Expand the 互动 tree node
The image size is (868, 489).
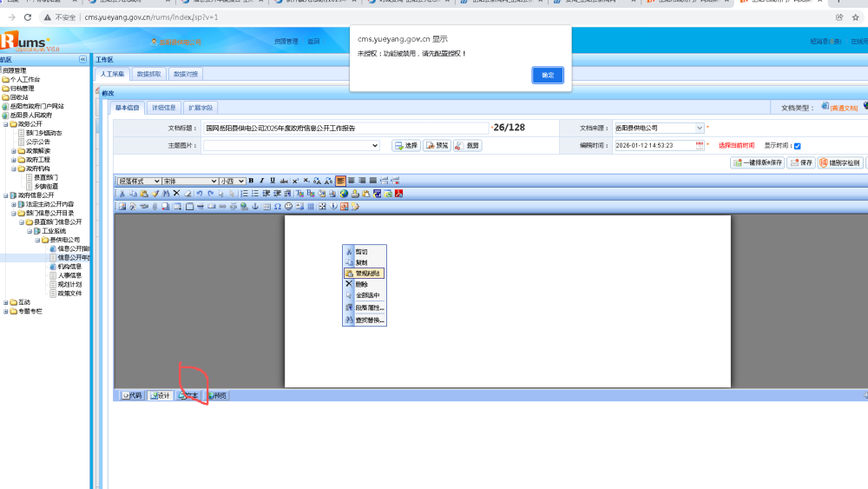[x=6, y=302]
